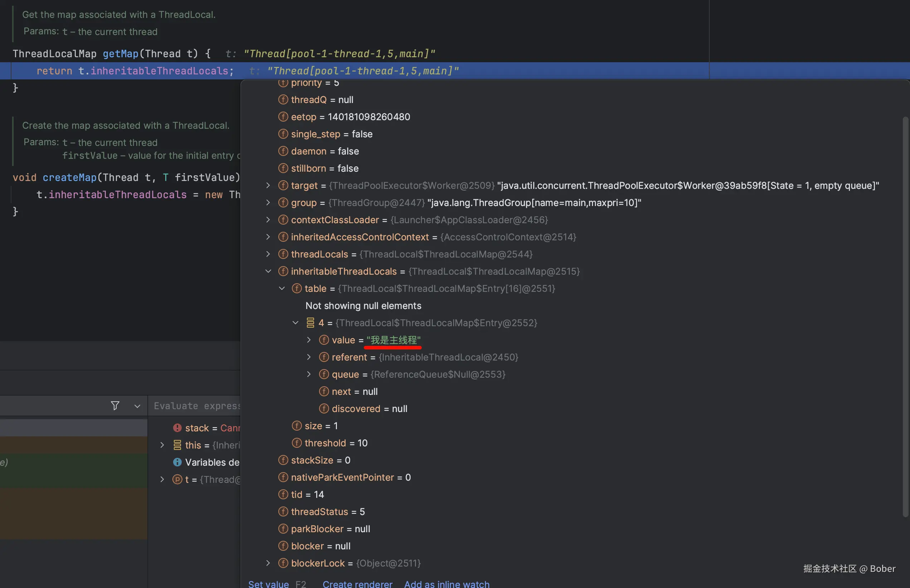Expand the target ThreadPoolExecutor Worker node
This screenshot has height=588, width=910.
268,185
